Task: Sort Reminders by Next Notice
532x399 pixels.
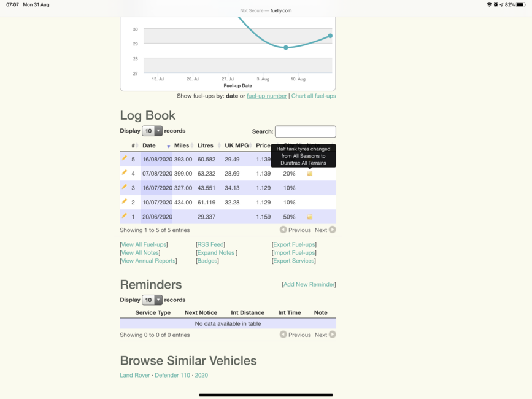Action: coord(201,313)
